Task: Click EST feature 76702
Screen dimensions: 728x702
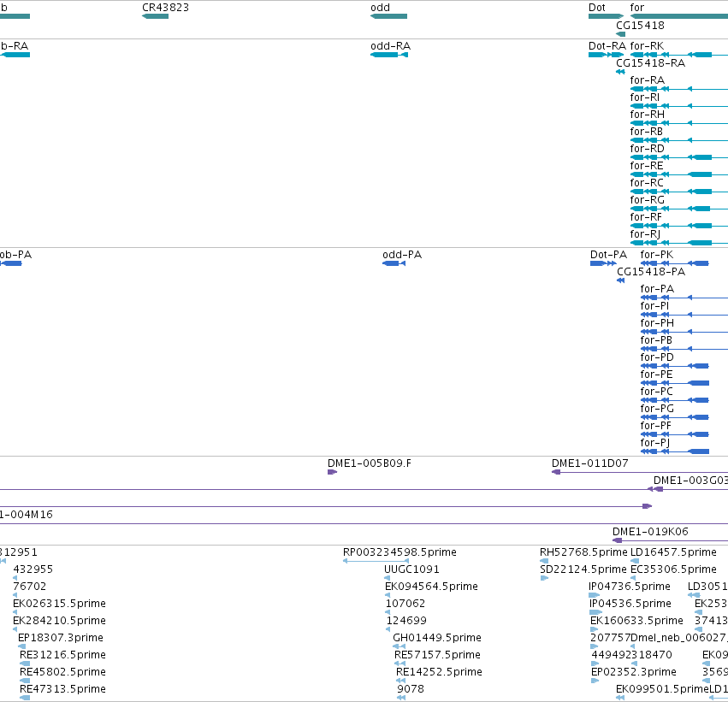Action: (x=15, y=595)
